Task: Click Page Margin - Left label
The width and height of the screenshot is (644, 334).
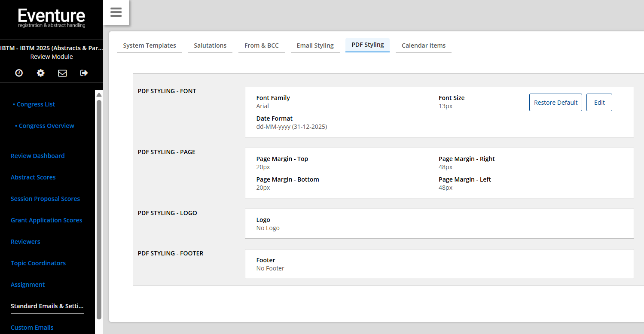Action: click(465, 179)
